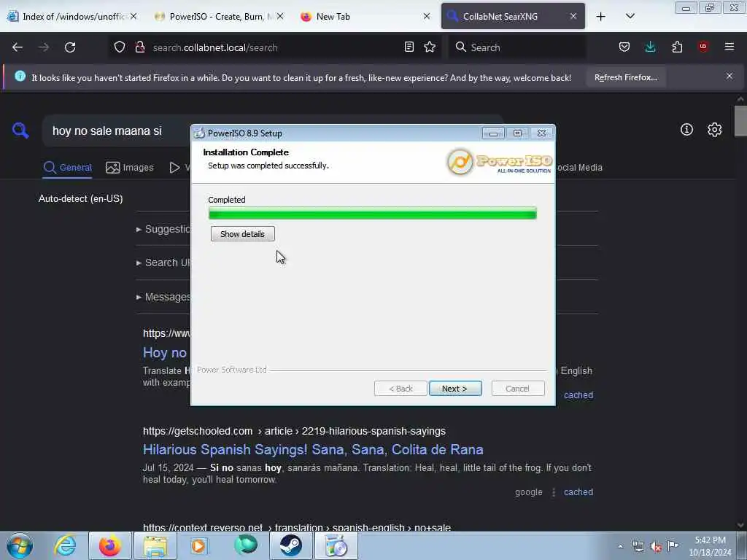Expand the Suggestions section
Image resolution: width=747 pixels, height=560 pixels.
(x=163, y=229)
